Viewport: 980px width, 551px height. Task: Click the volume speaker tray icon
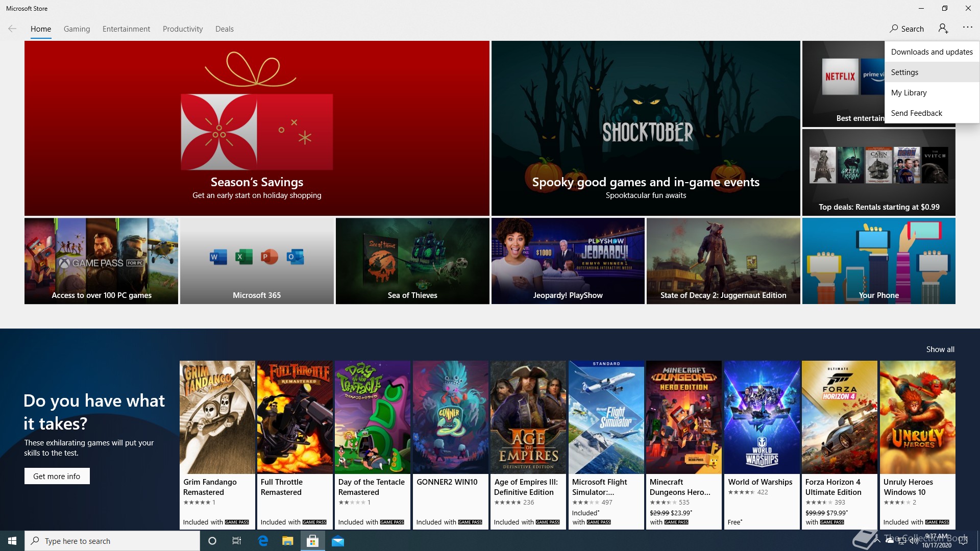coord(914,541)
